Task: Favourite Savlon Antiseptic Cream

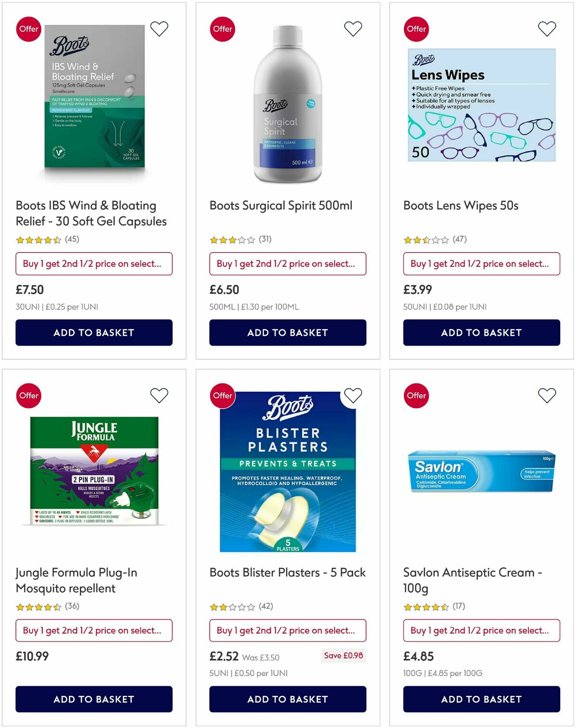Action: tap(547, 395)
